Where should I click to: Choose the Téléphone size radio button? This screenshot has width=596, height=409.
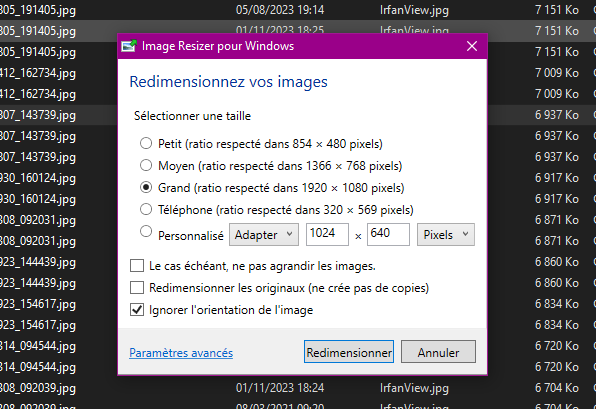(146, 209)
